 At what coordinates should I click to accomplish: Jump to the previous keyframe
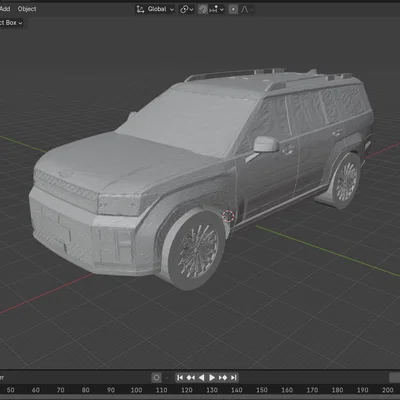pos(191,378)
